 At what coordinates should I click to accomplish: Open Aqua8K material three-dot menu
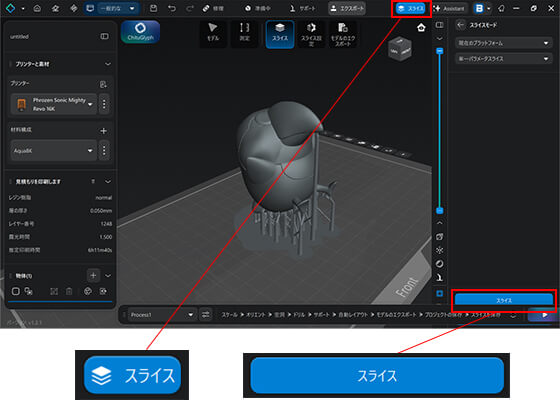click(x=104, y=151)
